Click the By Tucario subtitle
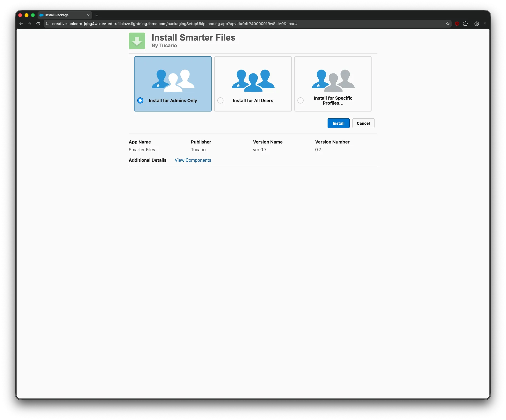Image resolution: width=506 pixels, height=420 pixels. tap(164, 46)
